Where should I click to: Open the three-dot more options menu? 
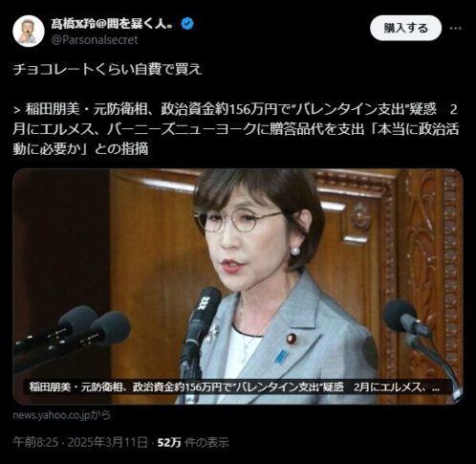(455, 28)
